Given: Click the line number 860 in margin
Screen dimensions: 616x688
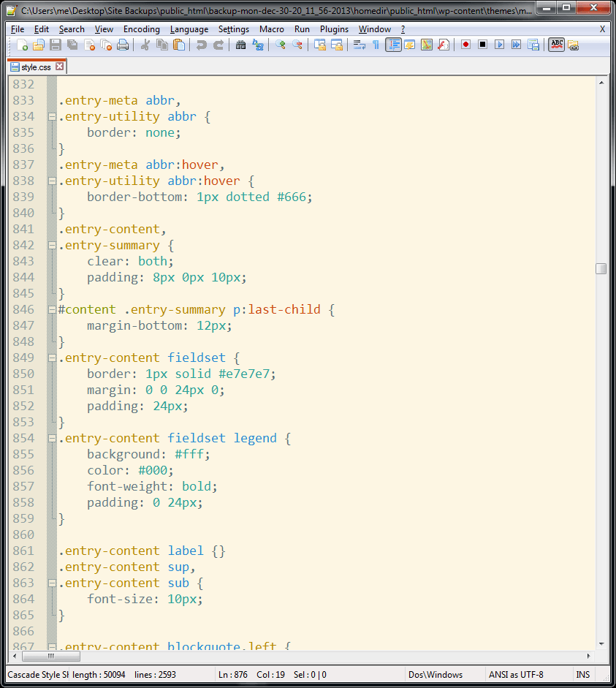Looking at the screenshot, I should tap(23, 534).
